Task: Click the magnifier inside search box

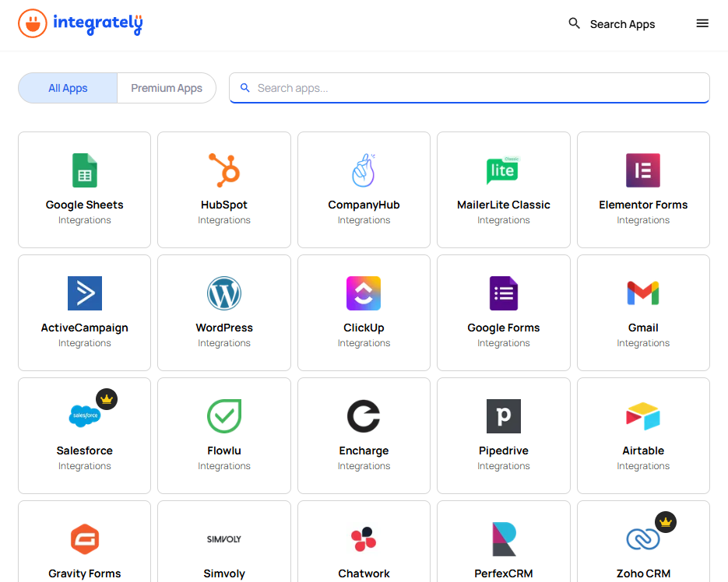Action: pyautogui.click(x=244, y=88)
